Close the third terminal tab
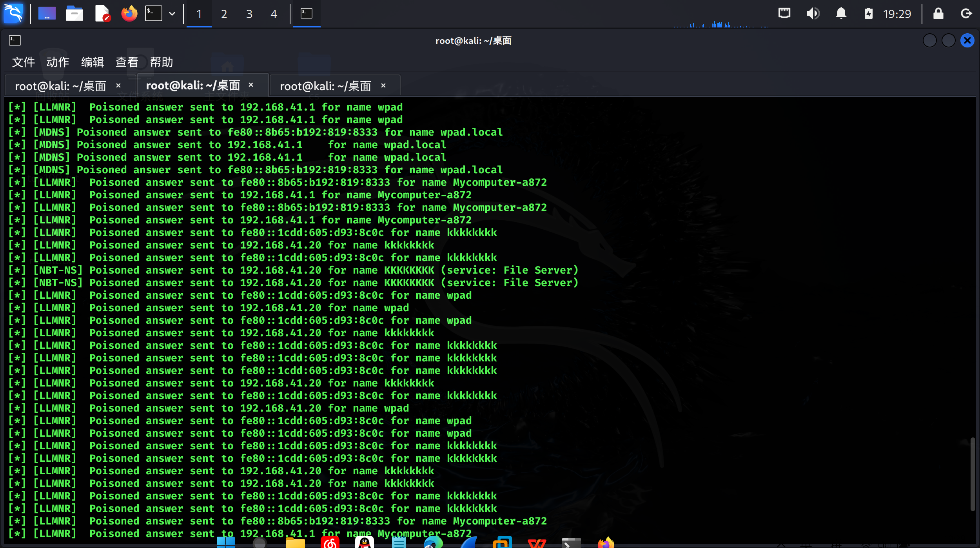This screenshot has width=980, height=548. click(383, 85)
